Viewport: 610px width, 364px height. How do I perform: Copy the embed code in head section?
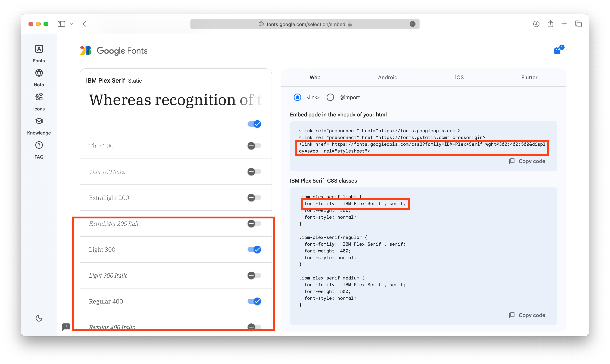tap(527, 161)
